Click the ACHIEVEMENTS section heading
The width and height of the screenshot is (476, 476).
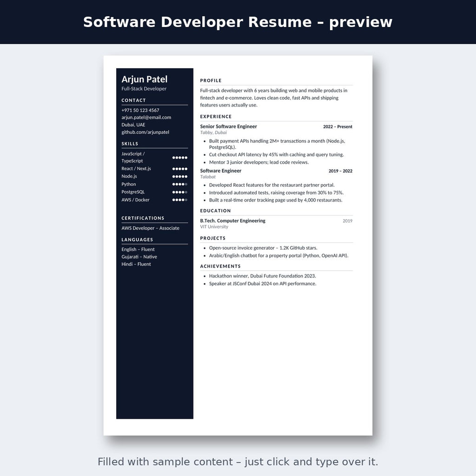220,266
